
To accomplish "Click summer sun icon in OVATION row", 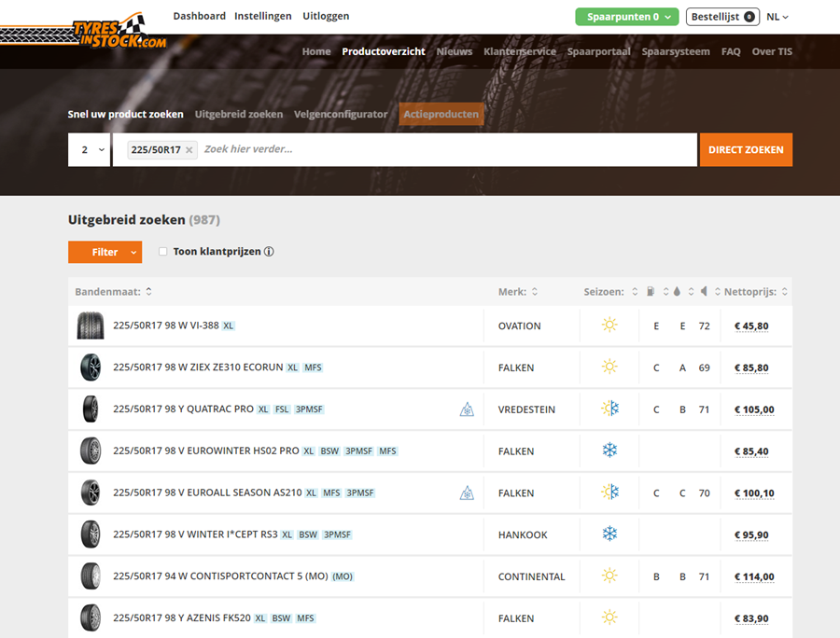I will click(609, 325).
